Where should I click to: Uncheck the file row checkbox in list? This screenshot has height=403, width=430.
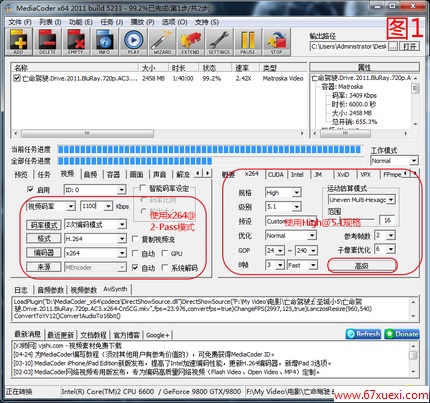[17, 78]
